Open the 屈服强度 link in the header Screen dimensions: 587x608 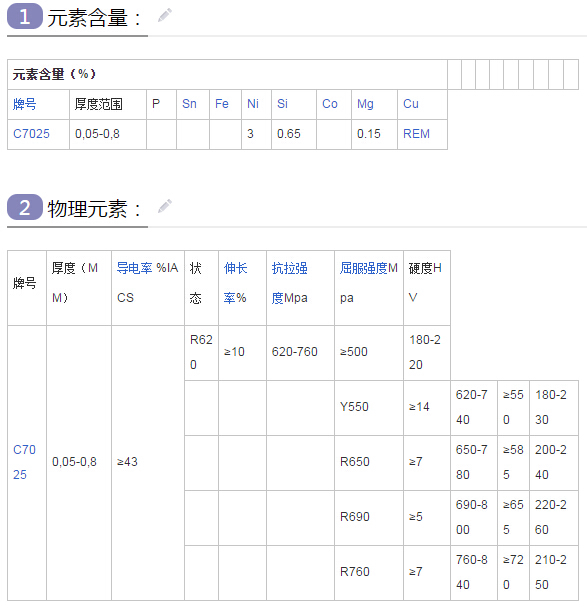[363, 268]
